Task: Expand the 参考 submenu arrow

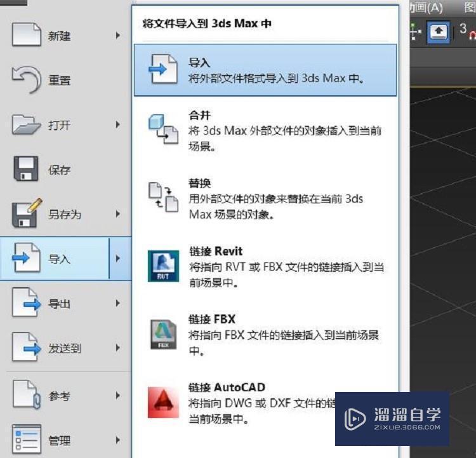Action: [118, 395]
